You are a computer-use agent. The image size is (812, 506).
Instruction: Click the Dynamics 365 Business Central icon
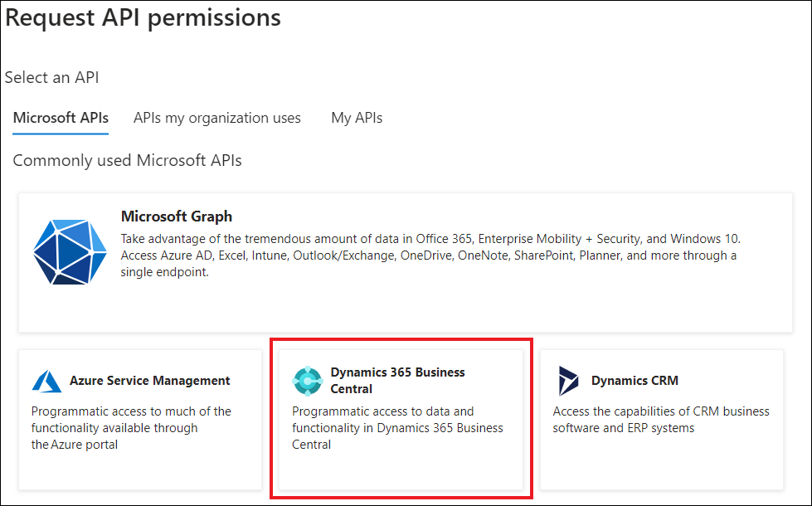[308, 381]
